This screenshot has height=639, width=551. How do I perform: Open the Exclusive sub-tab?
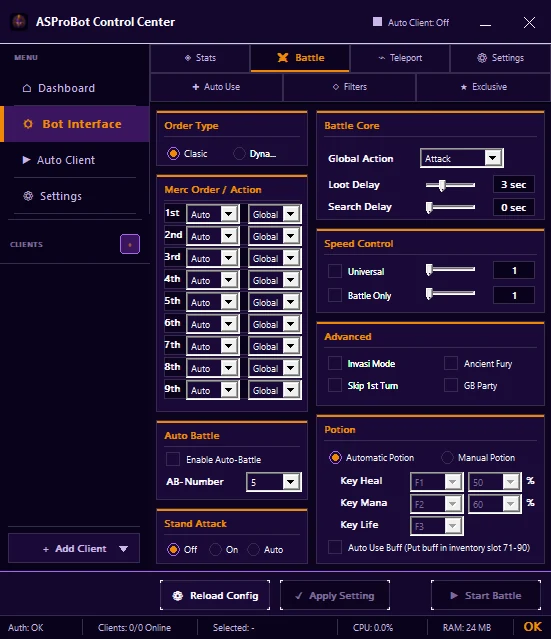[x=483, y=87]
